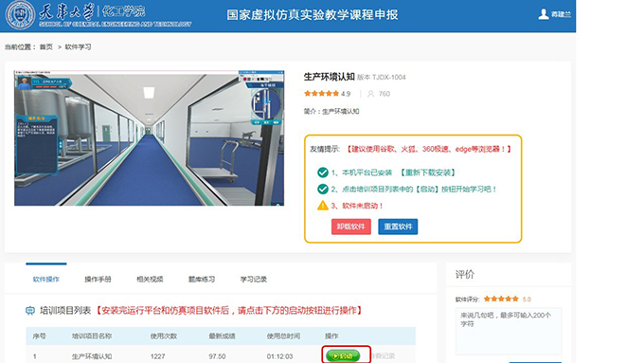The height and width of the screenshot is (363, 644).
Task: Select the 软件操作 tab
Action: click(46, 280)
